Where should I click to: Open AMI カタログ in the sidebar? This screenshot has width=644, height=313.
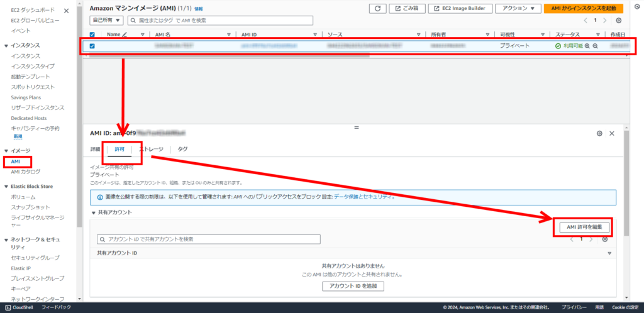[25, 172]
